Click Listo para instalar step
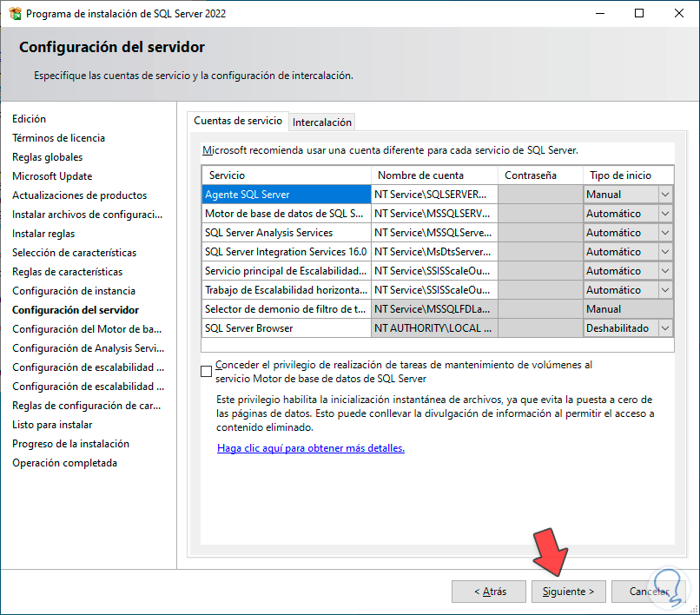This screenshot has height=615, width=700. tap(52, 425)
